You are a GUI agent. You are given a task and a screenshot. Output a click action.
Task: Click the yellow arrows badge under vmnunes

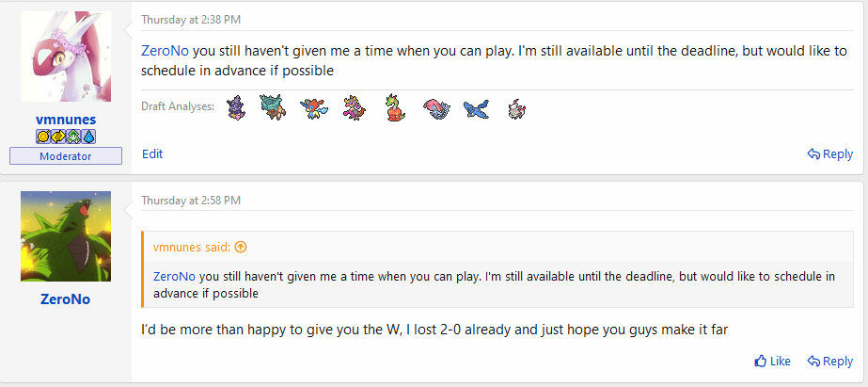58,137
